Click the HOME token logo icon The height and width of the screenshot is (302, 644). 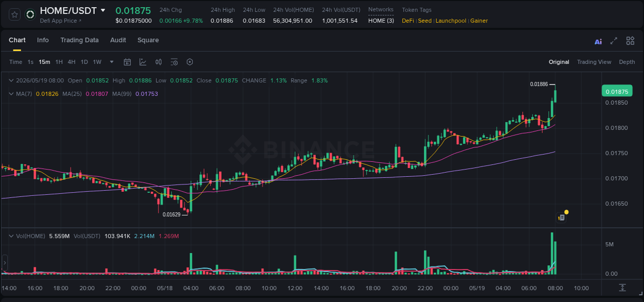click(30, 14)
